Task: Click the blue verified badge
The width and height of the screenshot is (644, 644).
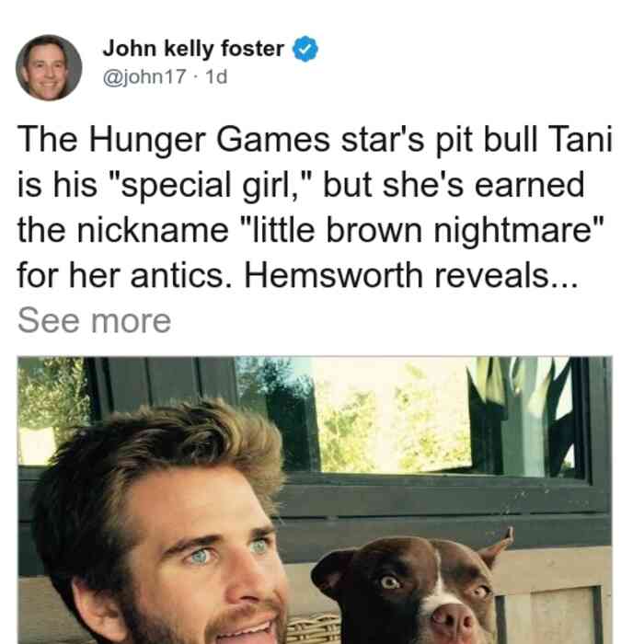Action: (305, 49)
